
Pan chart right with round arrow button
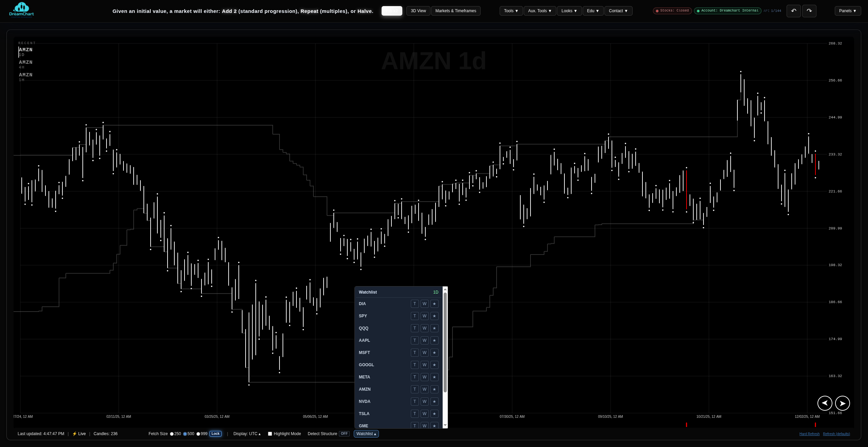(x=842, y=403)
